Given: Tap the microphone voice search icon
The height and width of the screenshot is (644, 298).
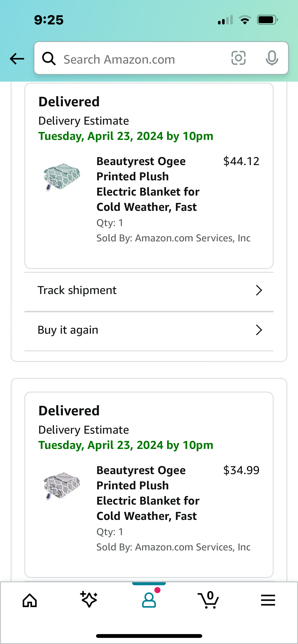Looking at the screenshot, I should coord(272,58).
